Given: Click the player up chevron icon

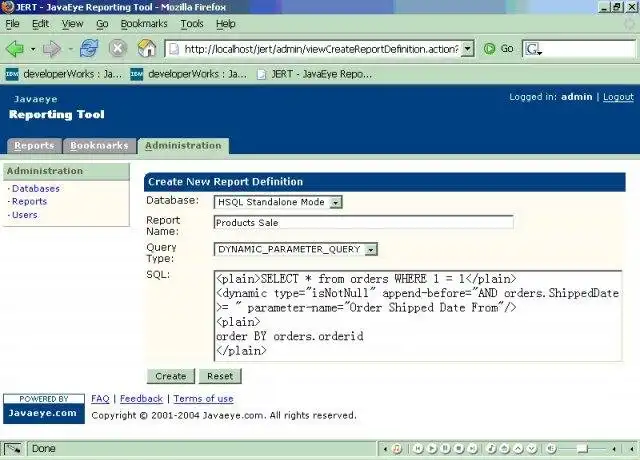Looking at the screenshot, I should point(518,449).
